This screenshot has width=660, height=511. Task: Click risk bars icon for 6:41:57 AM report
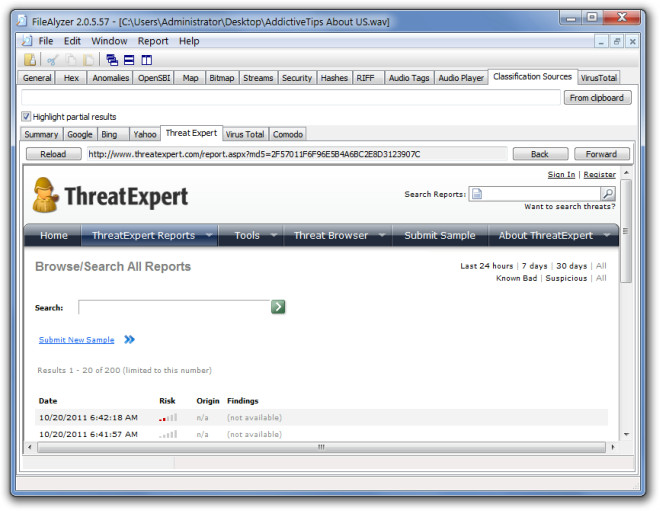(x=168, y=434)
